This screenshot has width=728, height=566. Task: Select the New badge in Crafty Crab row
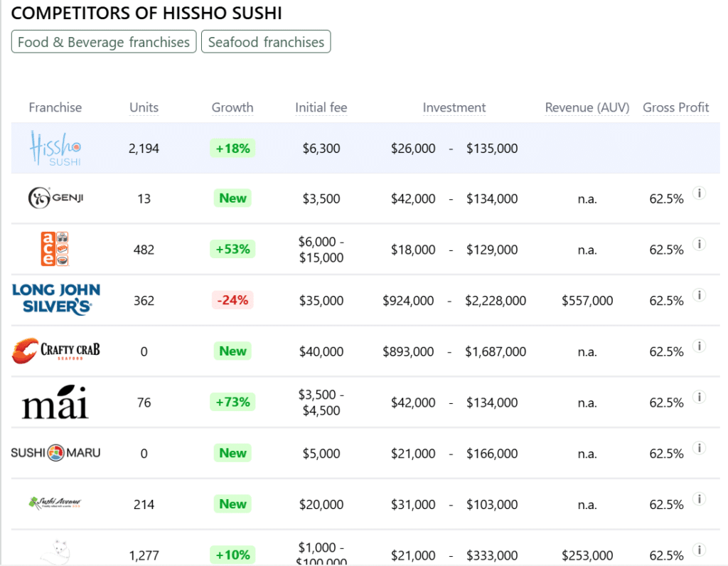pyautogui.click(x=232, y=351)
